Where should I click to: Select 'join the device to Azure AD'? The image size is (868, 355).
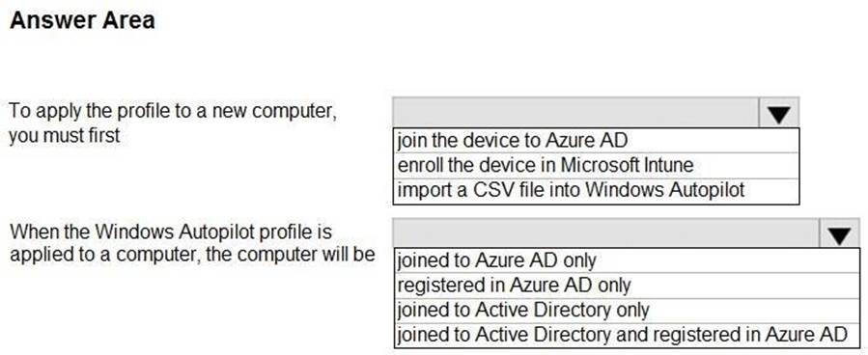[596, 141]
